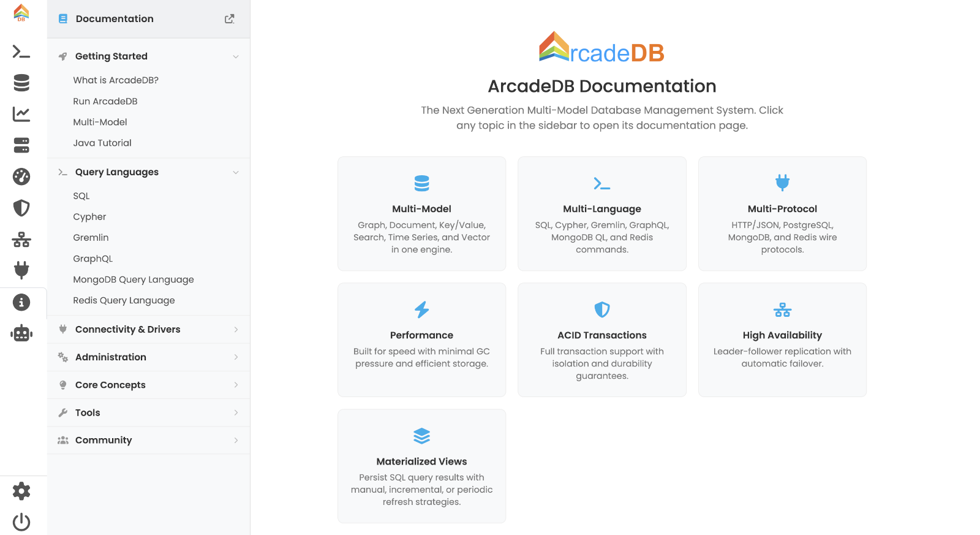The height and width of the screenshot is (535, 980).
Task: Expand the Connectivity & Drivers chevron
Action: 236,330
